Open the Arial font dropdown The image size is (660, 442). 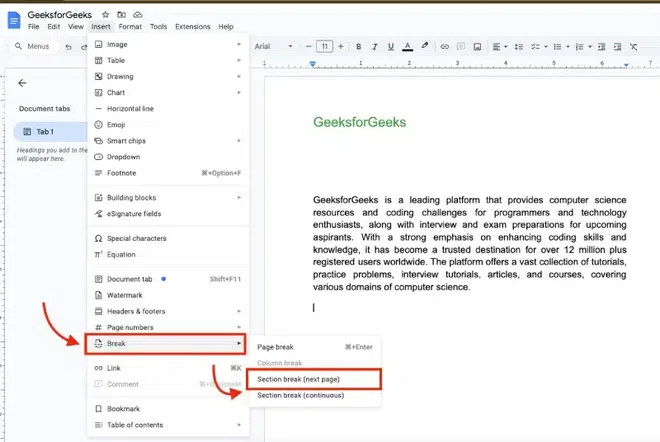pos(273,46)
